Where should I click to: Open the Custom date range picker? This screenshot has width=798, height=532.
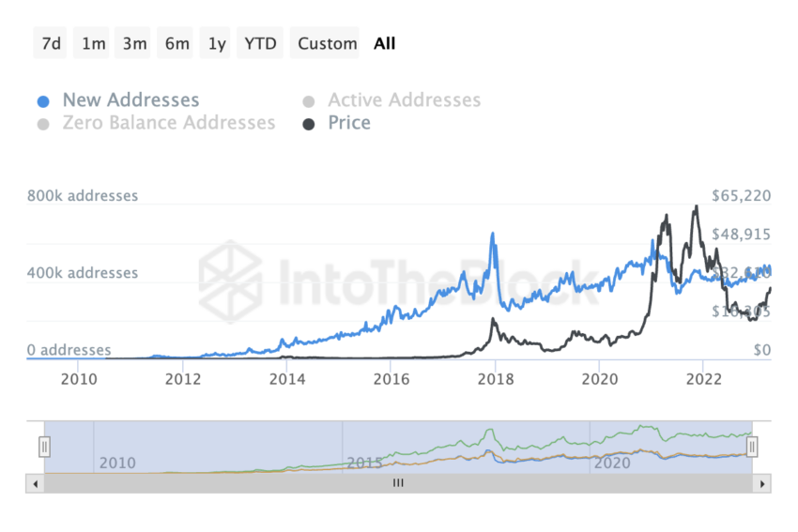[x=328, y=43]
